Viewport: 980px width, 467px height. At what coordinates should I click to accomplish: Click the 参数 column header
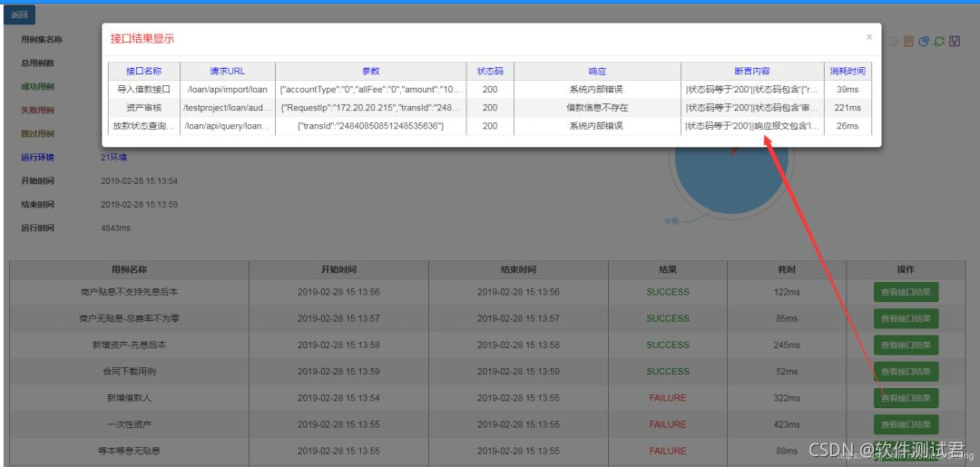[x=370, y=71]
